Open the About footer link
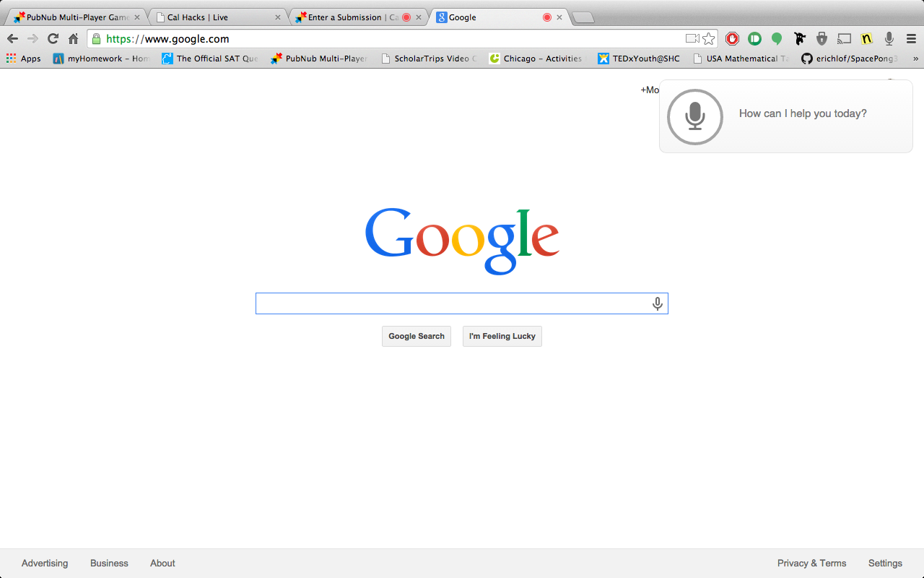Screen dimensions: 924x578 tap(162, 564)
